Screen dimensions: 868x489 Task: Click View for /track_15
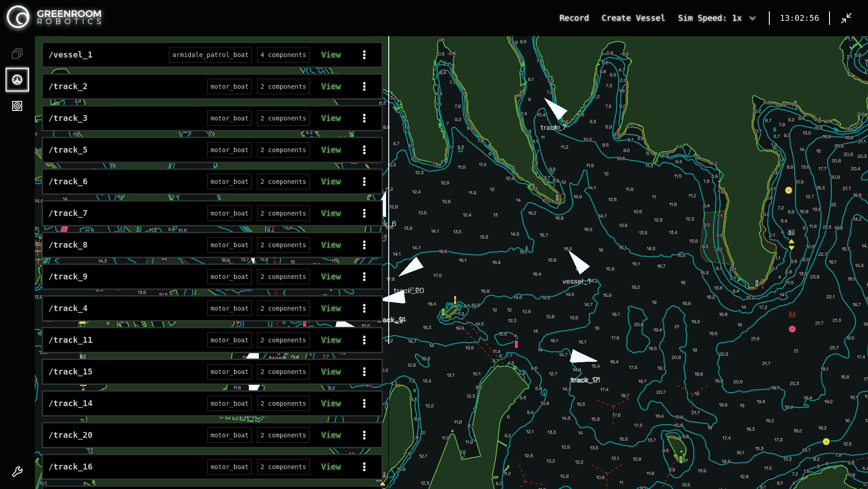[x=331, y=372]
